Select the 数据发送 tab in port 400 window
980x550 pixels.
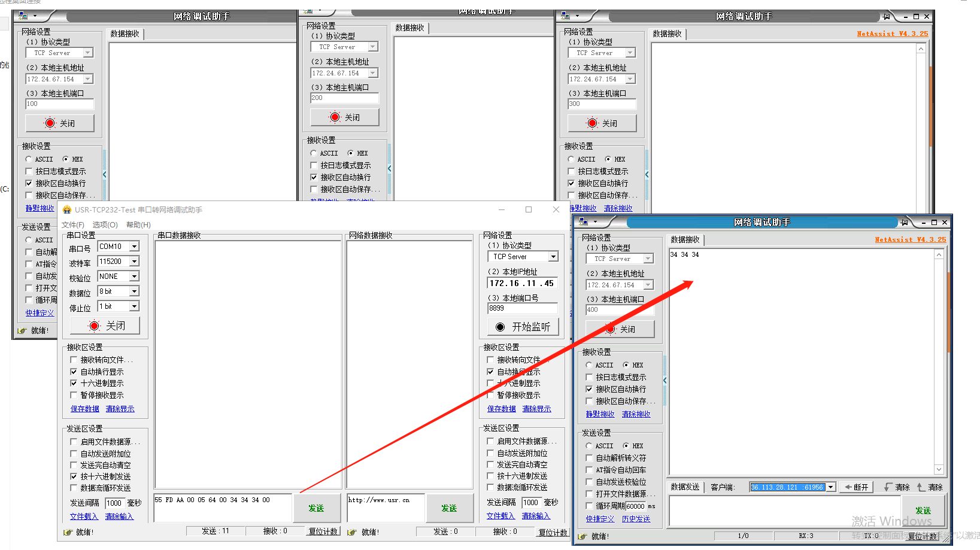point(685,487)
